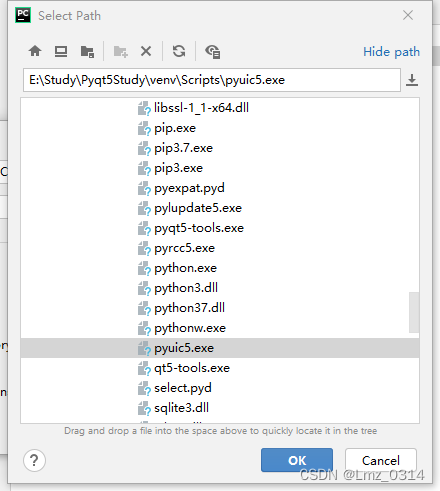Click file icon beside python37.dll
Image resolution: width=440 pixels, height=491 pixels.
point(144,309)
